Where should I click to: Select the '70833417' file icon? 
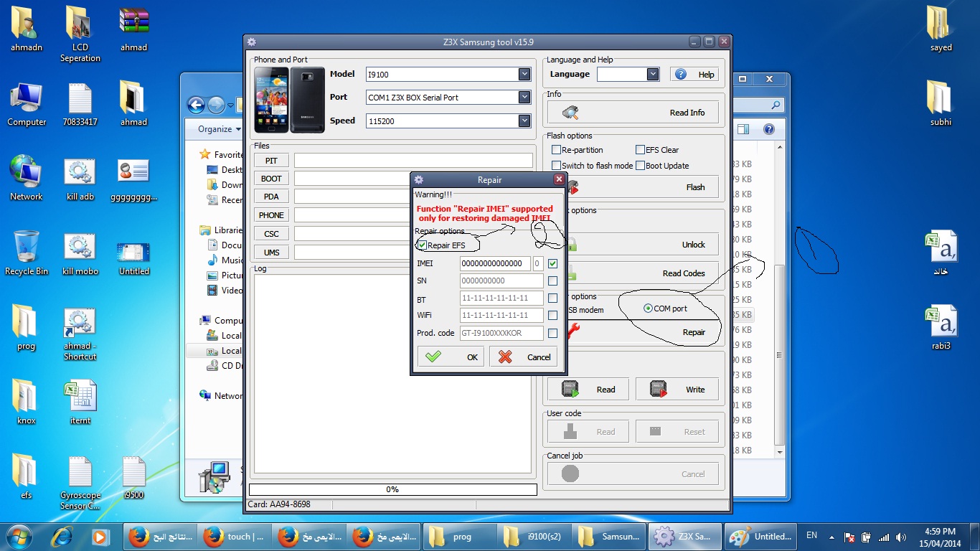[x=80, y=105]
